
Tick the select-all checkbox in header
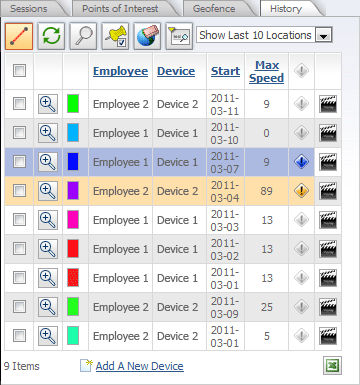pyautogui.click(x=19, y=71)
